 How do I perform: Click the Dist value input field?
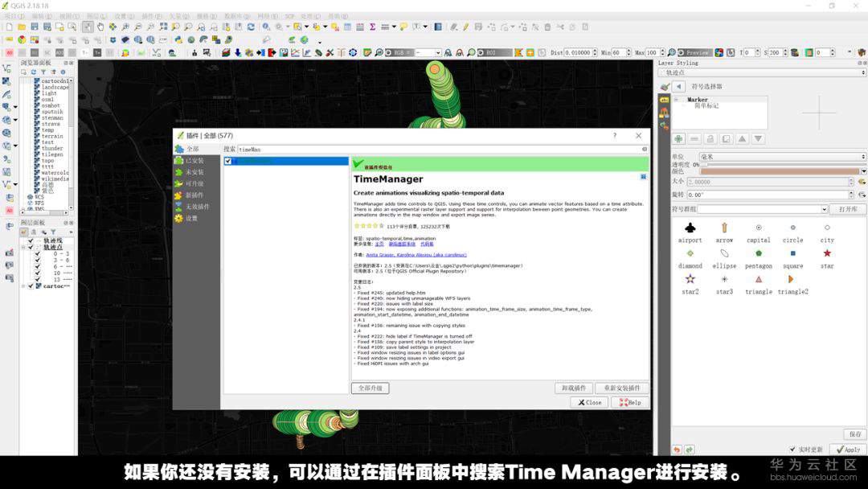578,52
